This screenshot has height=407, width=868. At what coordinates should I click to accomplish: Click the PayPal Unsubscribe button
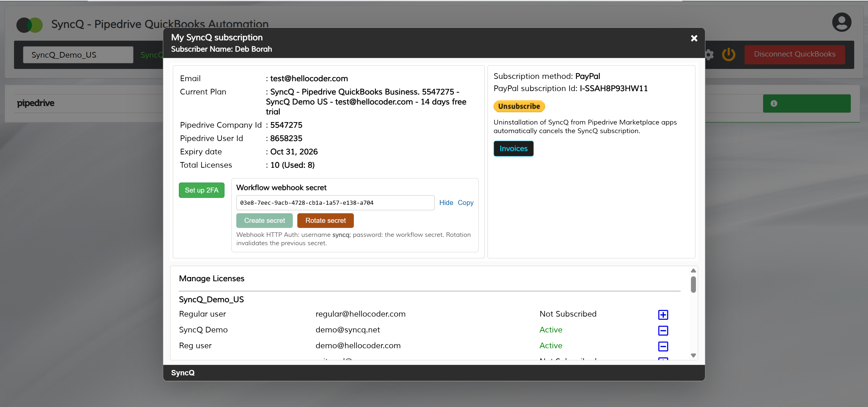[519, 106]
